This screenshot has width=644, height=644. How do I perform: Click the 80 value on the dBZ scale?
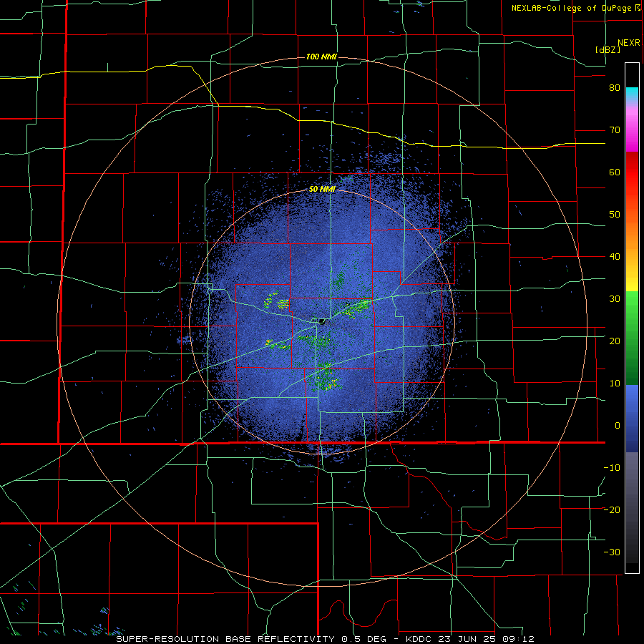(x=615, y=88)
